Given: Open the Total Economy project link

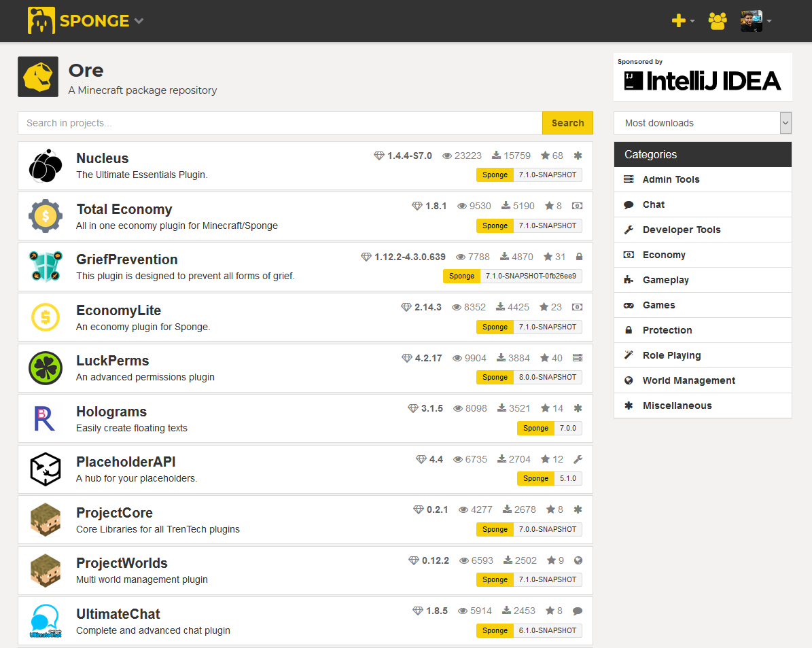Looking at the screenshot, I should pos(124,209).
